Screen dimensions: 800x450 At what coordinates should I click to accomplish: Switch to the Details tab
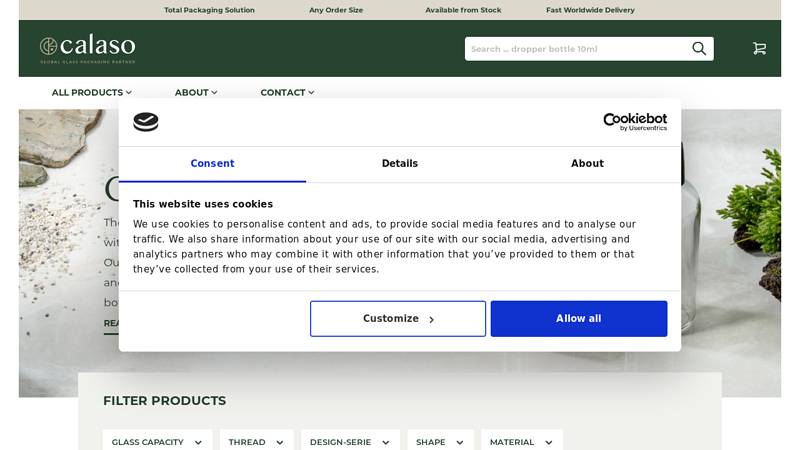click(x=400, y=164)
